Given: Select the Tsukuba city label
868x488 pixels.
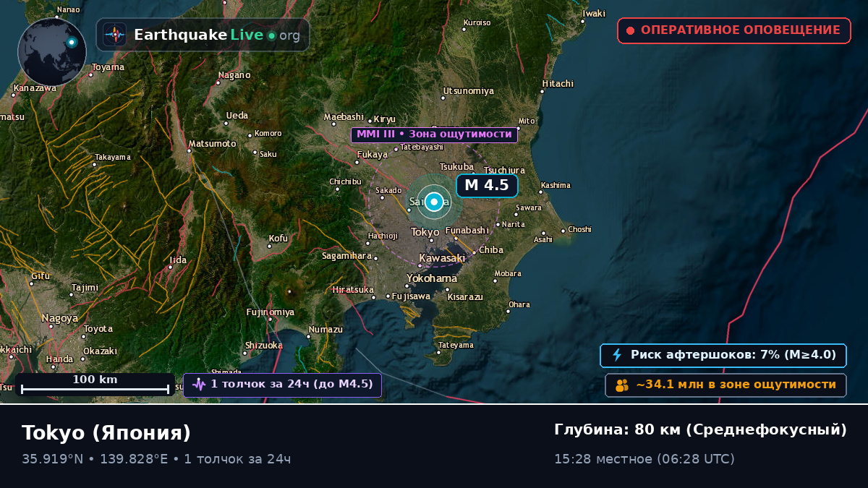Looking at the screenshot, I should 456,167.
